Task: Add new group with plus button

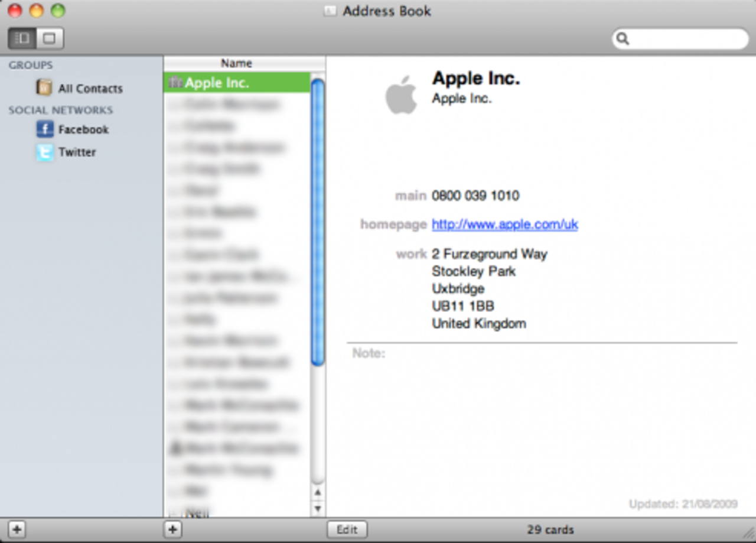Action: [17, 529]
